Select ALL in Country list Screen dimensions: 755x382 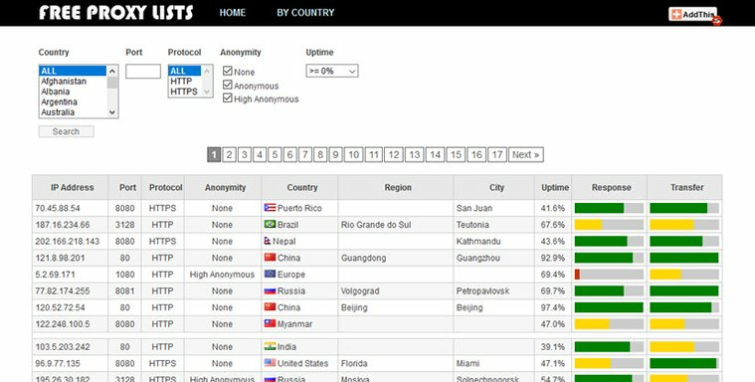coord(72,71)
